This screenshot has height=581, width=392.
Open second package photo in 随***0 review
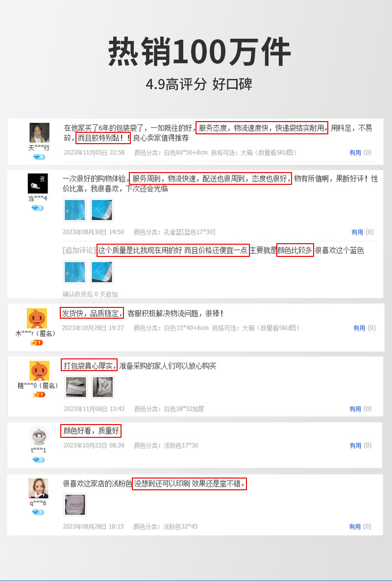pos(102,387)
